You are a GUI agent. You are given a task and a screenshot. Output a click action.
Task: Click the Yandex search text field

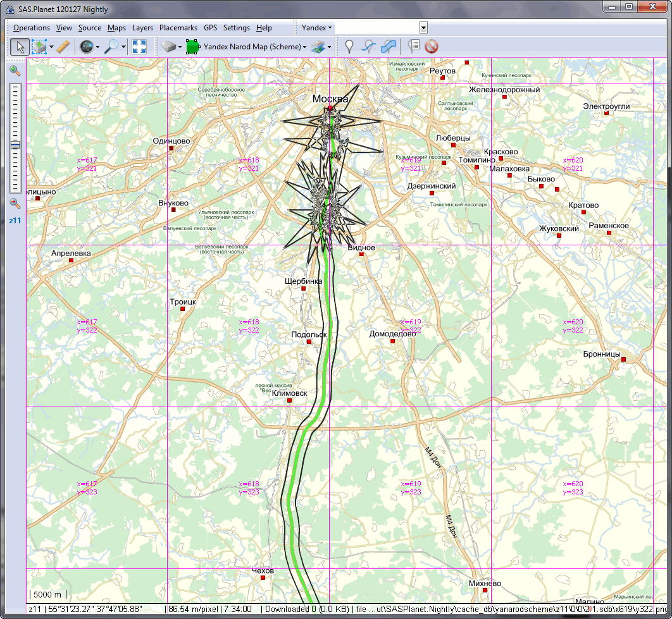(376, 28)
